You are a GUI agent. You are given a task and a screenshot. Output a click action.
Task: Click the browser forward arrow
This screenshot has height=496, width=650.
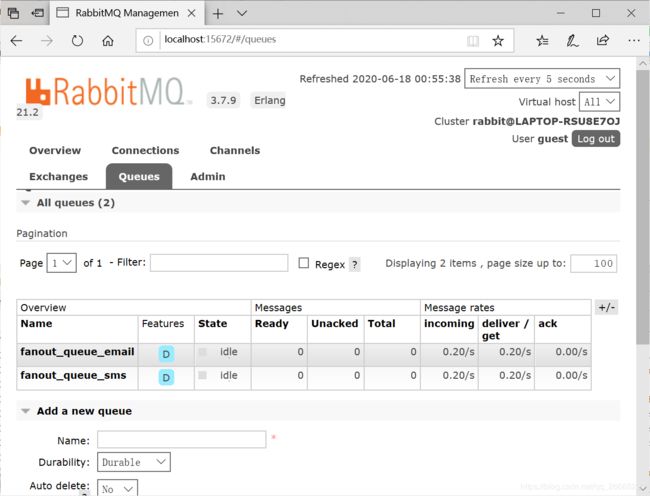pyautogui.click(x=47, y=41)
